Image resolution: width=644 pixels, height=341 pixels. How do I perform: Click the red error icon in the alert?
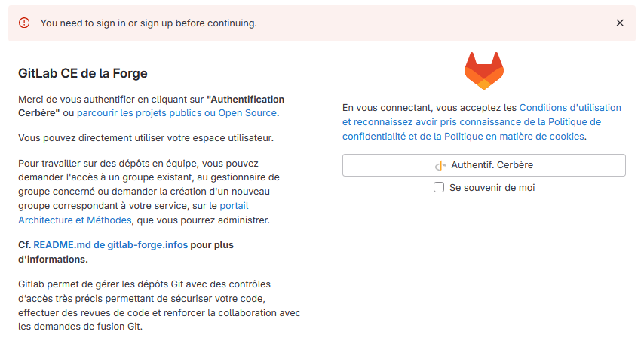point(24,23)
